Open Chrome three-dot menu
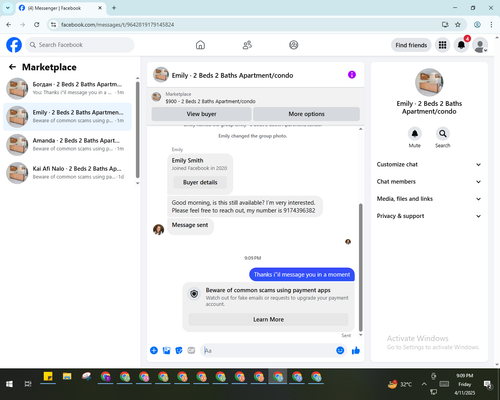This screenshot has height=400, width=500. (x=491, y=25)
